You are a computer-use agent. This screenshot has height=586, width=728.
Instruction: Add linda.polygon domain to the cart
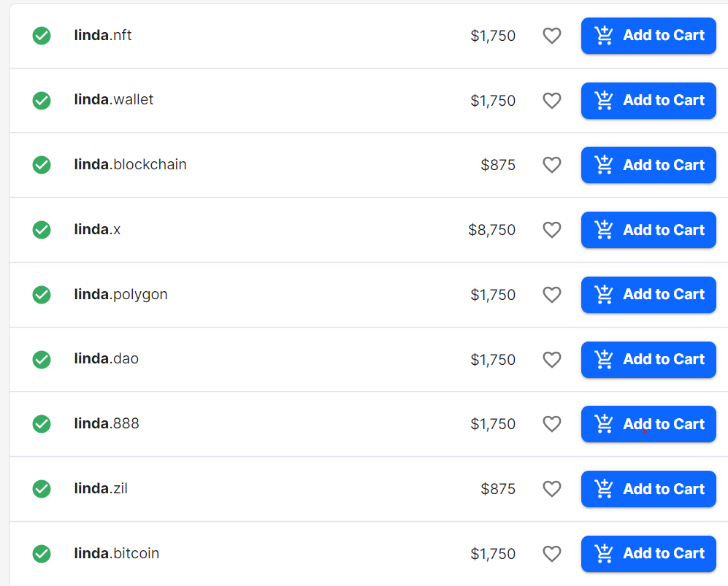pyautogui.click(x=648, y=295)
